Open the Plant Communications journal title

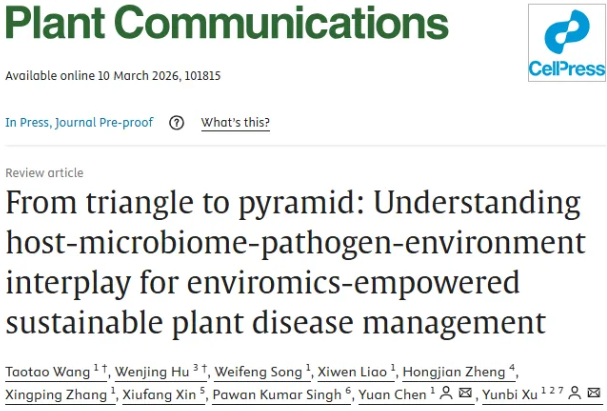point(227,25)
